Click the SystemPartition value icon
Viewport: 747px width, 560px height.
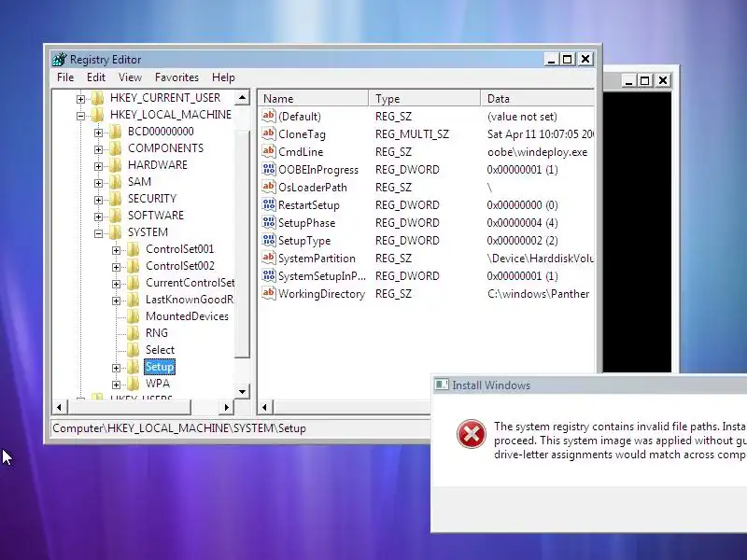(x=269, y=259)
